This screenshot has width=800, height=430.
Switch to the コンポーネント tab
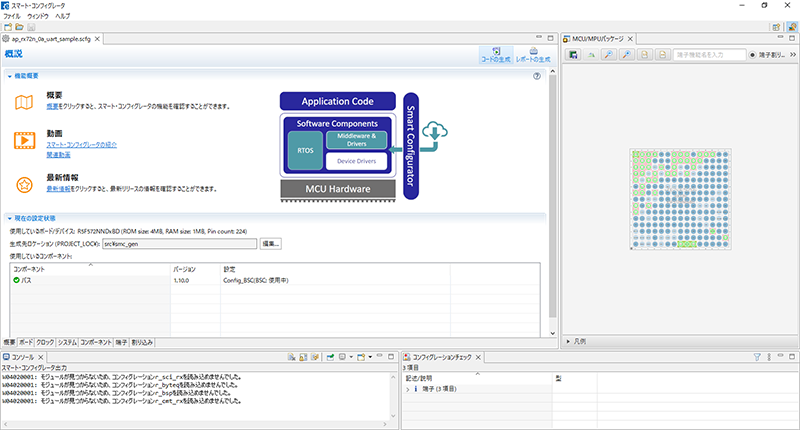pos(96,342)
